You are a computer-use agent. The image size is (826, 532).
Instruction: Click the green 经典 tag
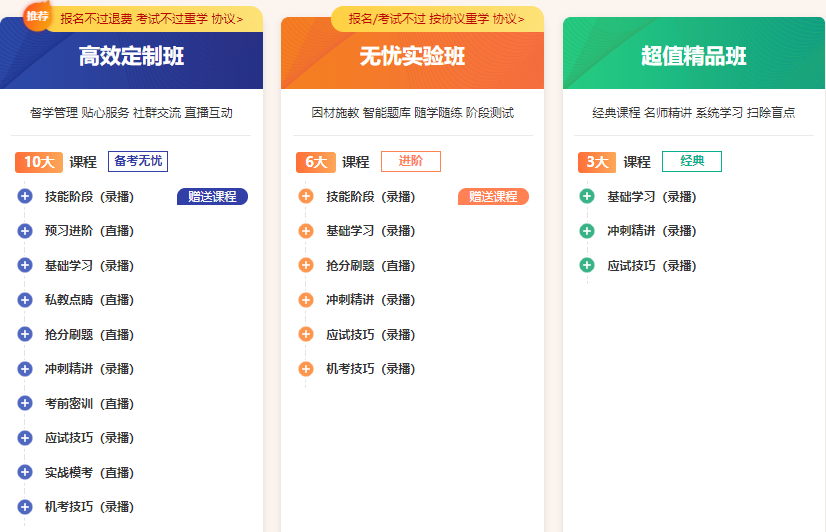click(691, 162)
